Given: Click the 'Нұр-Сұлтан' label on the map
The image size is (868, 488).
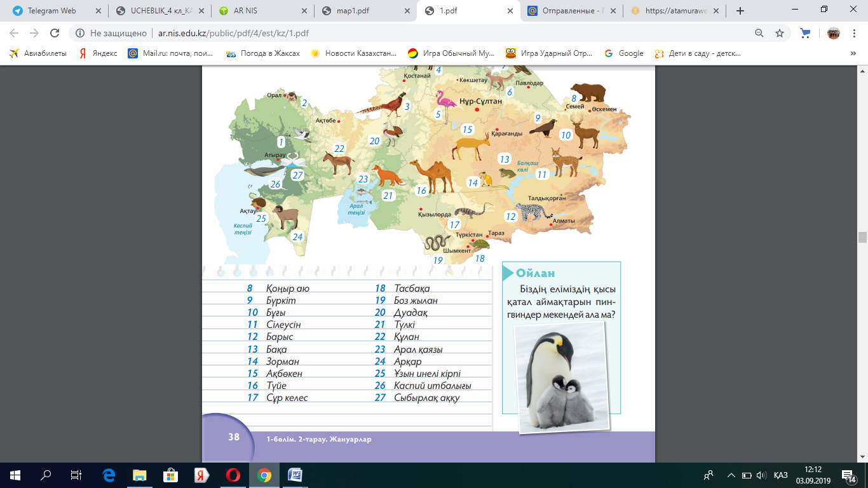Looking at the screenshot, I should (x=481, y=101).
